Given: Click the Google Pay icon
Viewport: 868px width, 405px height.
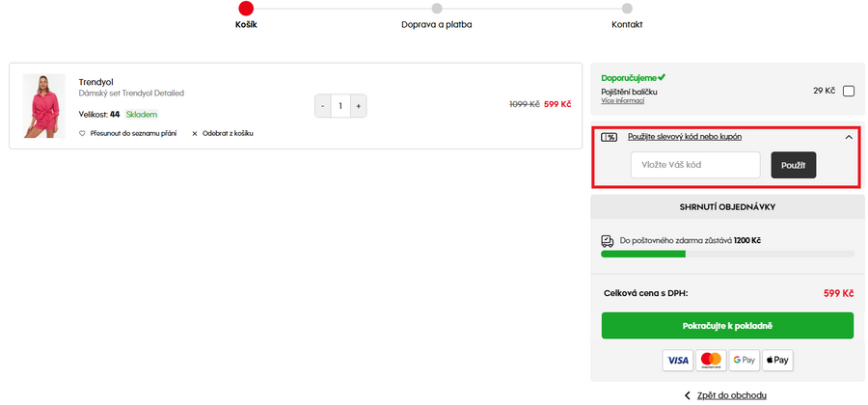Looking at the screenshot, I should coord(744,360).
